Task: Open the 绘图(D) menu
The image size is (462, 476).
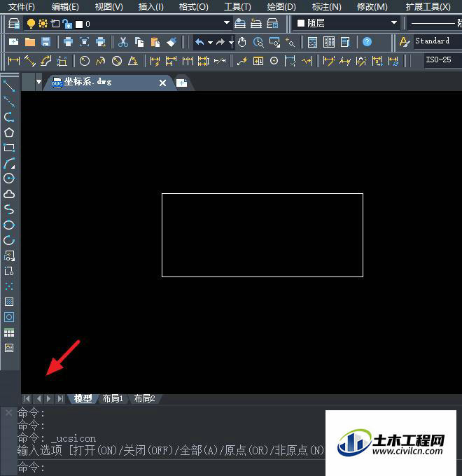Action: 281,7
